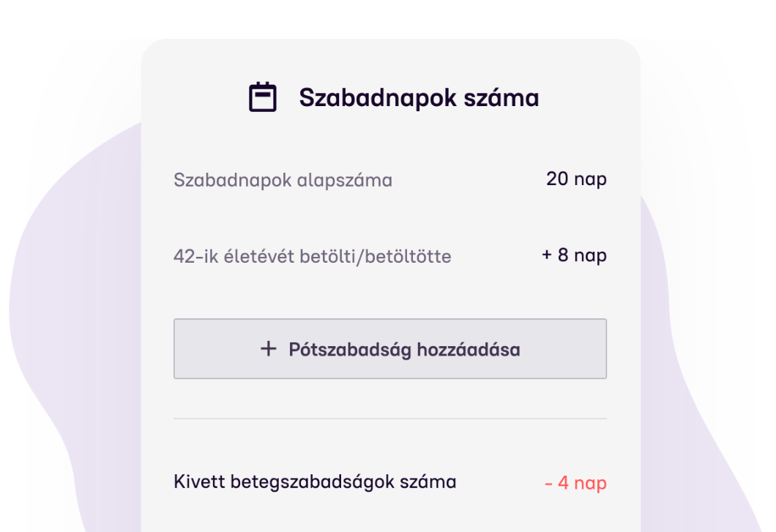This screenshot has width=776, height=532.
Task: Click the divider line below the button
Action: [389, 418]
